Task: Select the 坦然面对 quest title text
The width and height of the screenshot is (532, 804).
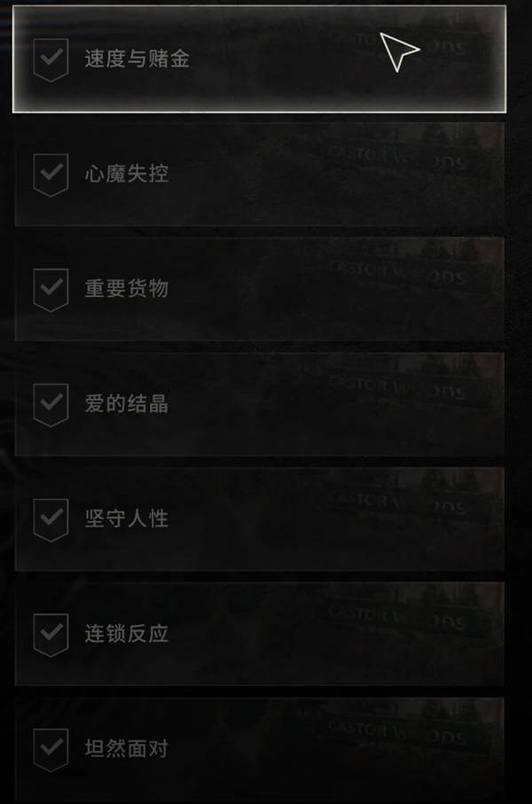Action: pyautogui.click(x=127, y=748)
